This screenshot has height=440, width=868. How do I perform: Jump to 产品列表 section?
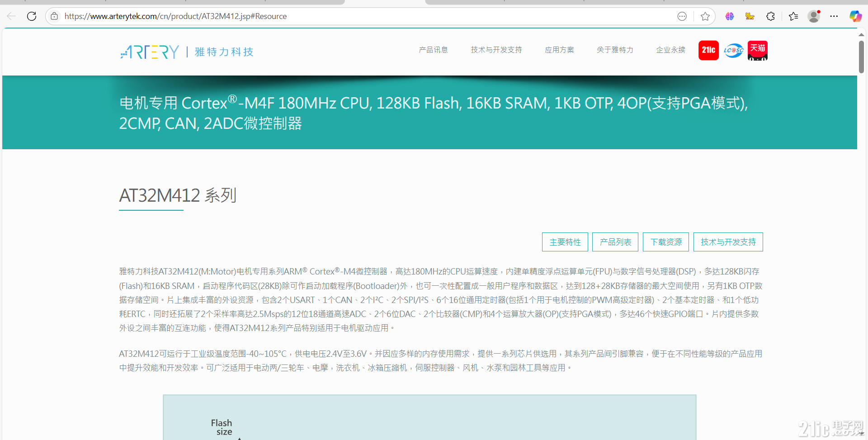tap(615, 242)
